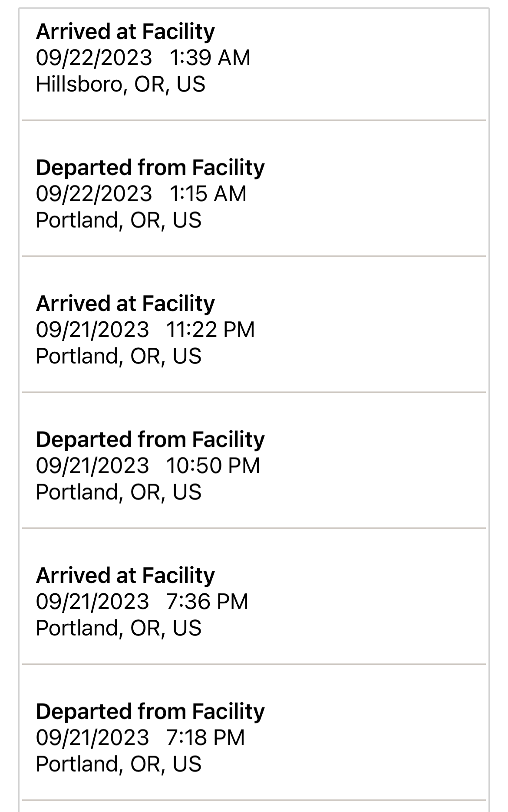Tap the 10:50 PM timestamp

pos(213,465)
